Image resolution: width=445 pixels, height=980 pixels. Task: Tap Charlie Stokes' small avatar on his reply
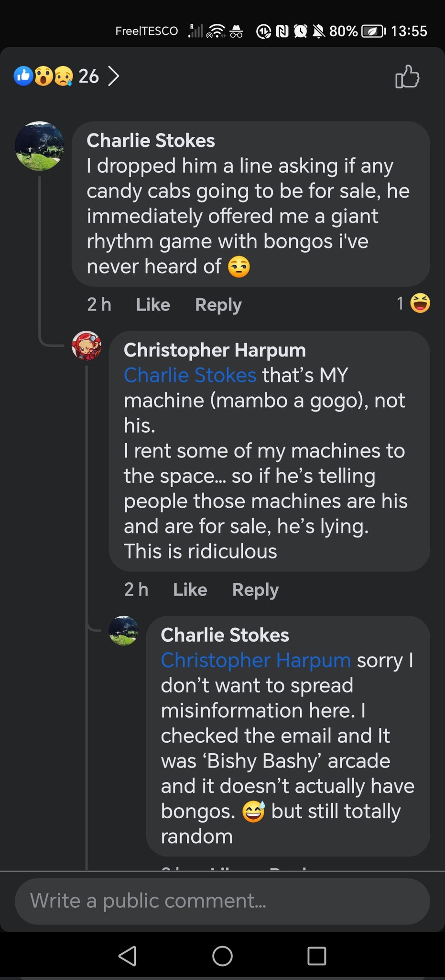tap(124, 631)
